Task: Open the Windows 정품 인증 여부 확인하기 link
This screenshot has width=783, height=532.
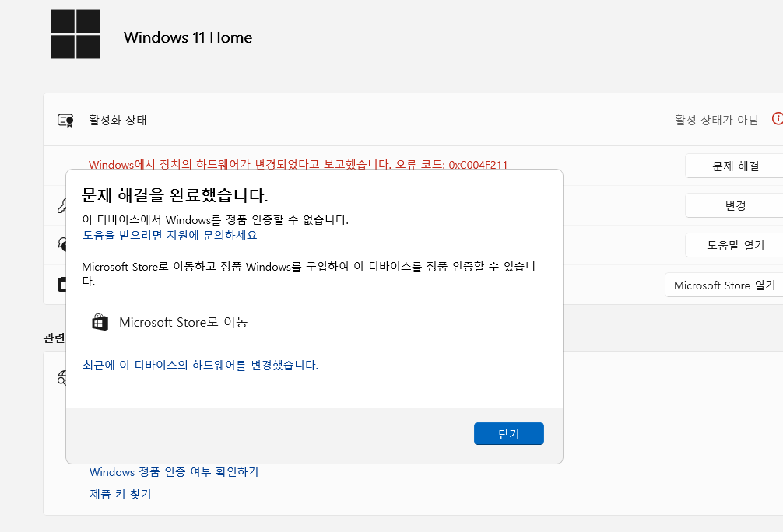Action: point(174,472)
